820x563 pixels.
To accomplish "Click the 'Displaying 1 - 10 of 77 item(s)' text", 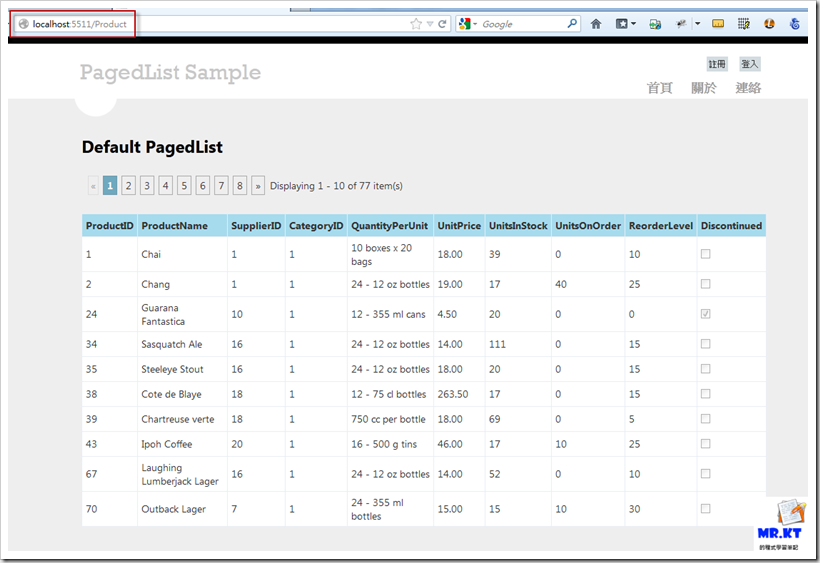I will tap(336, 186).
